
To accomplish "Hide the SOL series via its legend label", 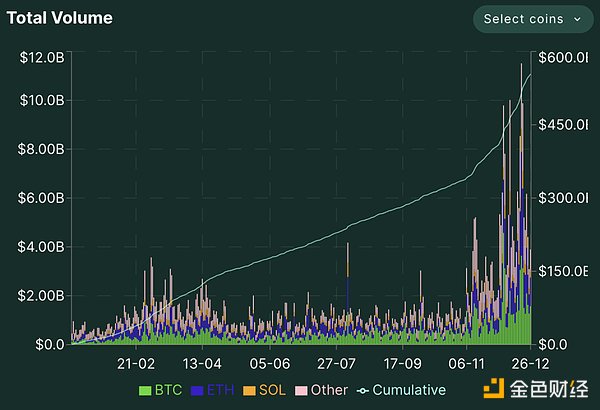I will coord(272,390).
